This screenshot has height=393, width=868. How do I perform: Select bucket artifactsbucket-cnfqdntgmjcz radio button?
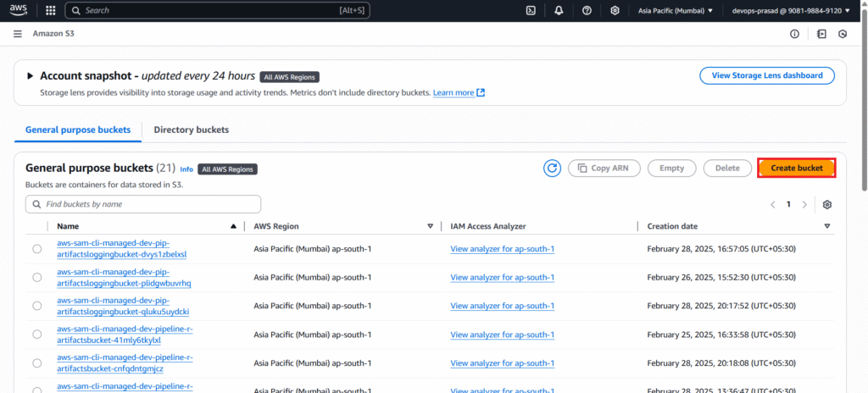pos(37,363)
